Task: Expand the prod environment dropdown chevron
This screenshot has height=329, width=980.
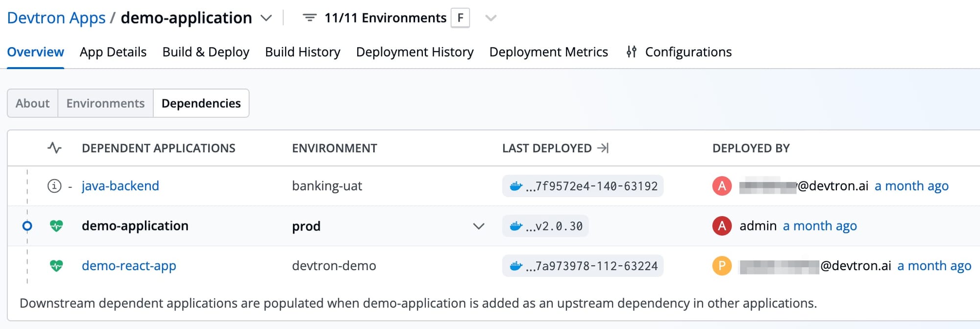Action: pos(479,226)
